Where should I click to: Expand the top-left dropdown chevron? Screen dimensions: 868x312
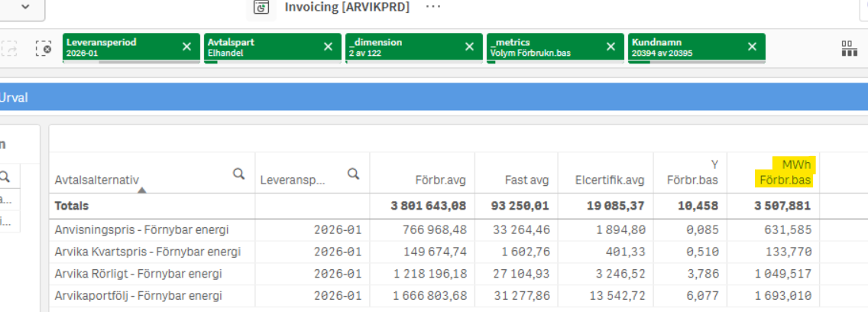(24, 7)
